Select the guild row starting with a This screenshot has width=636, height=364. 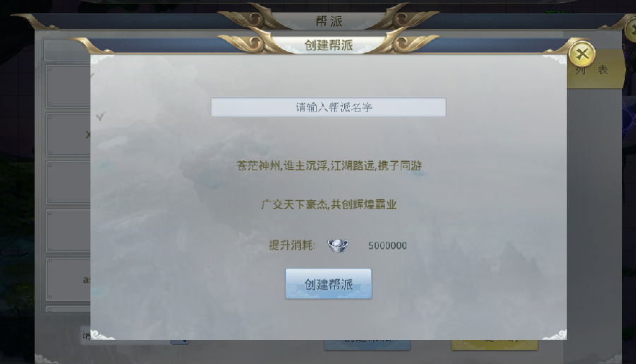(68, 280)
